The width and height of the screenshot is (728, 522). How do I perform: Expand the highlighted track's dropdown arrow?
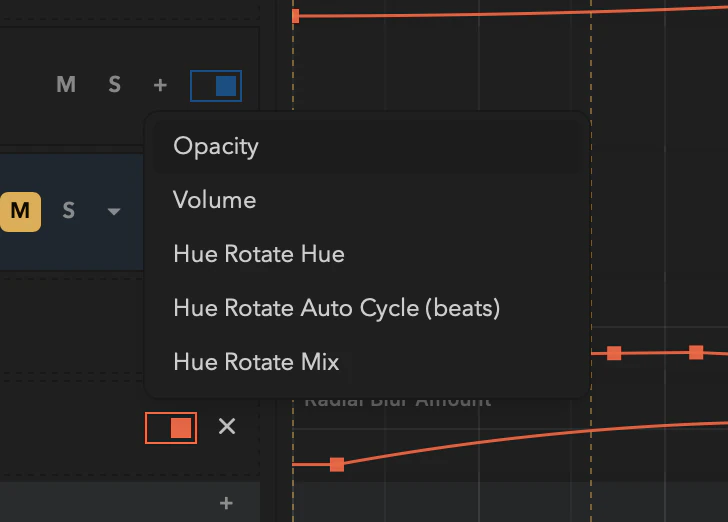tap(114, 212)
